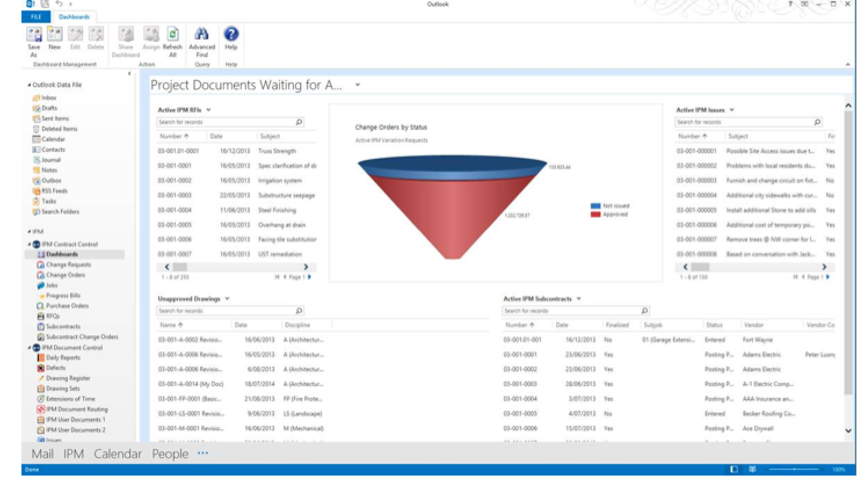The width and height of the screenshot is (868, 486).
Task: Select the Dashboards ribbon tab
Action: pos(75,17)
